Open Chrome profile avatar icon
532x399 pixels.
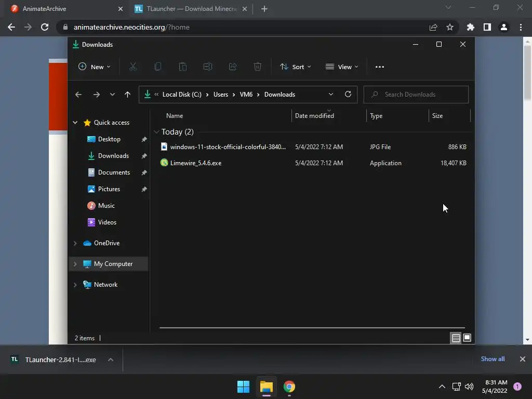click(504, 27)
